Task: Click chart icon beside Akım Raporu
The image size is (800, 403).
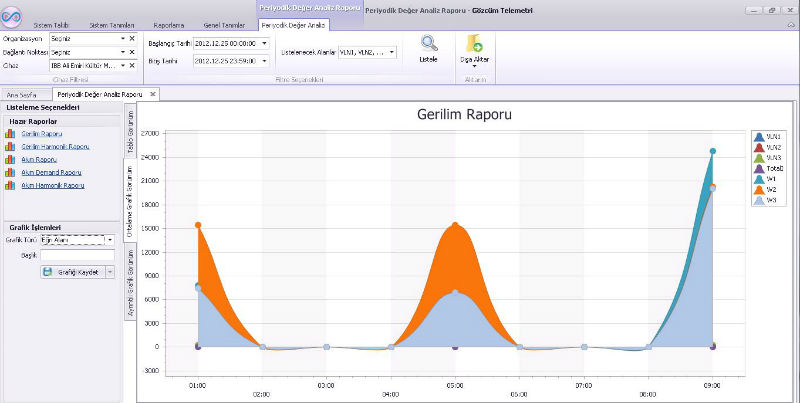Action: tap(11, 159)
